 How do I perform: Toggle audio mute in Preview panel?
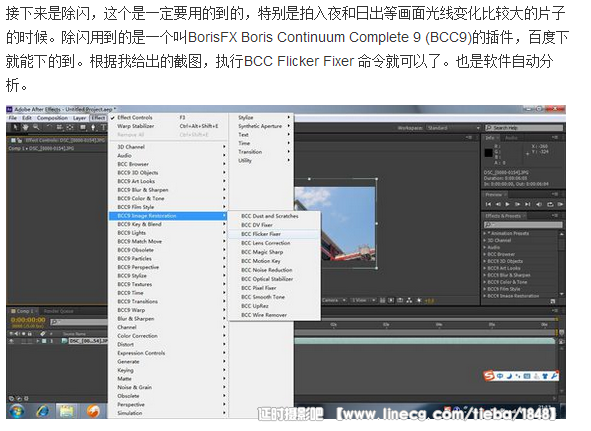[539, 204]
